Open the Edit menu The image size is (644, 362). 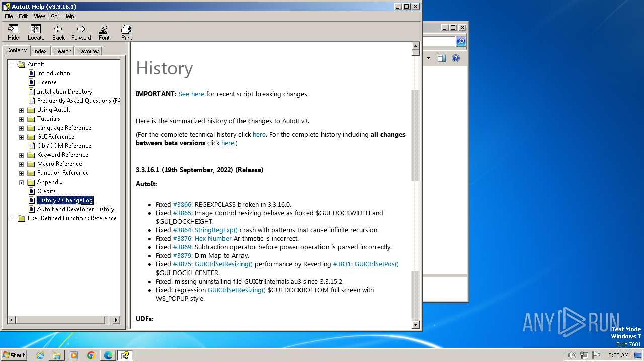pos(24,16)
